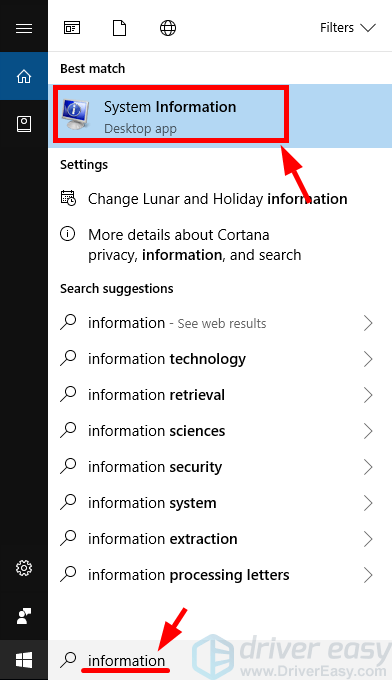
Task: Expand arrow beside information processing letters
Action: [368, 575]
